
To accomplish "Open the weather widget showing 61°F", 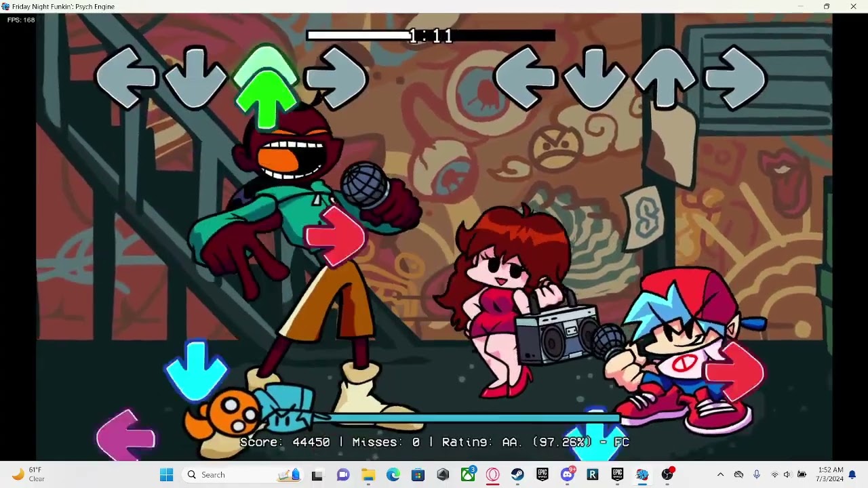I will [28, 474].
